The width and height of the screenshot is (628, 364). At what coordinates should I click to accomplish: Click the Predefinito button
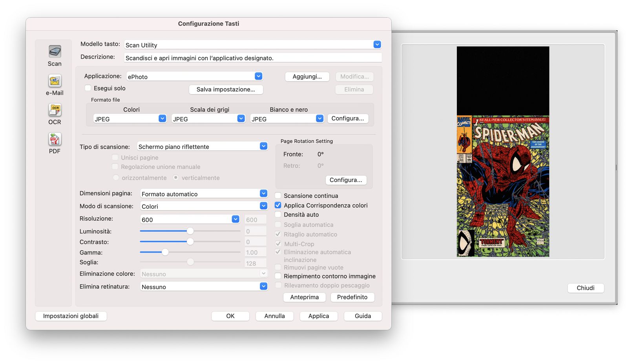[352, 297]
